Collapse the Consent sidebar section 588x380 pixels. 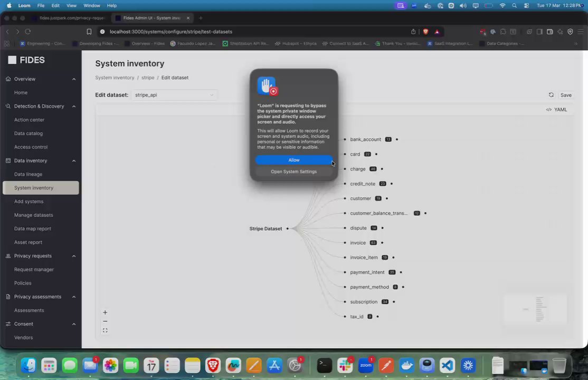coord(74,324)
